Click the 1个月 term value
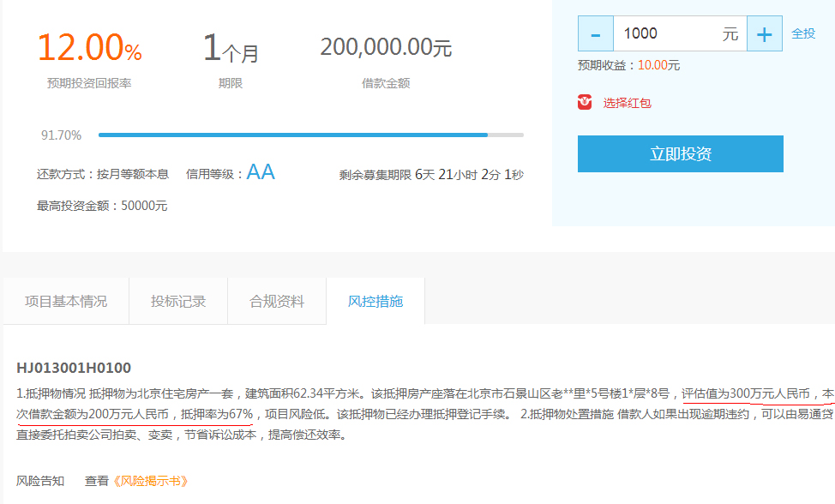Viewport: 835px width, 504px height. (x=231, y=48)
